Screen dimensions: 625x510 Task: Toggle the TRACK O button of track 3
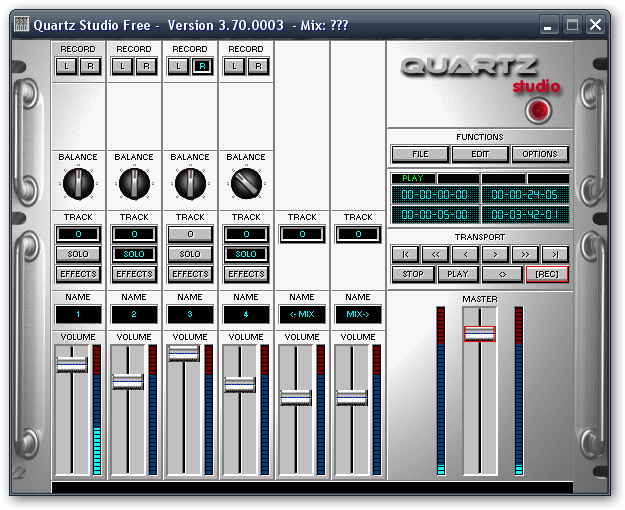click(x=190, y=234)
